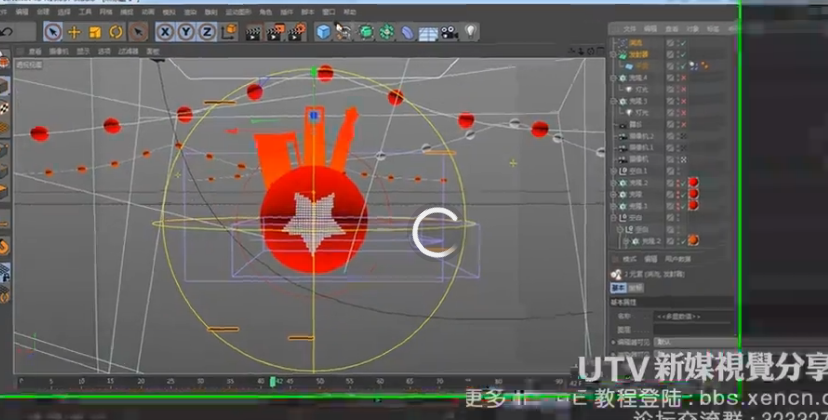Open the 编辑器可见 dropdown set to 默认

[690, 340]
